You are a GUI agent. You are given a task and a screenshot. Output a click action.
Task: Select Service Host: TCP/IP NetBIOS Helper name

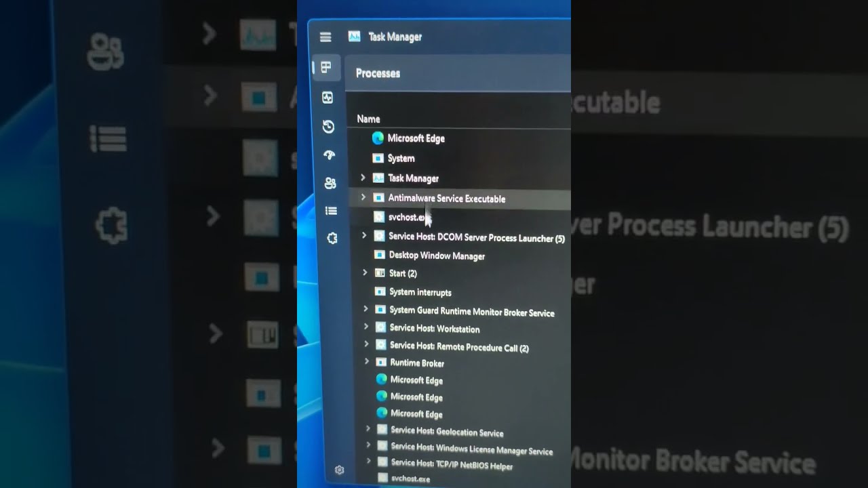pyautogui.click(x=452, y=464)
